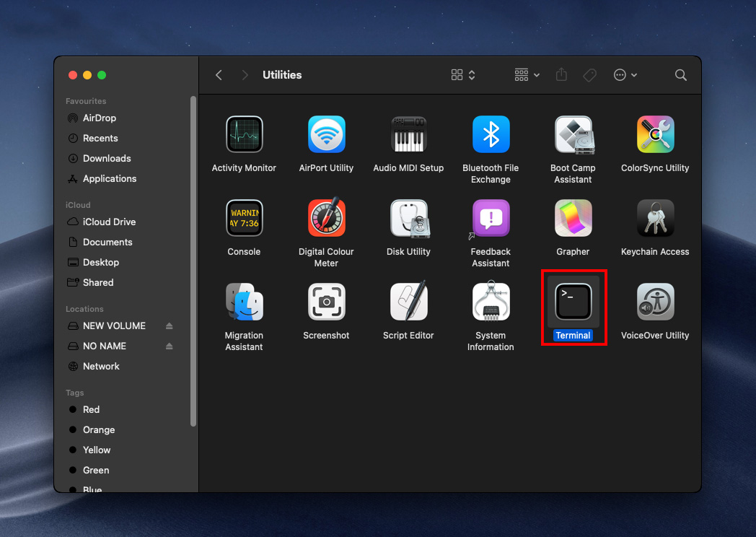The height and width of the screenshot is (537, 756).
Task: Click the Activity Monitor name label
Action: (x=244, y=168)
